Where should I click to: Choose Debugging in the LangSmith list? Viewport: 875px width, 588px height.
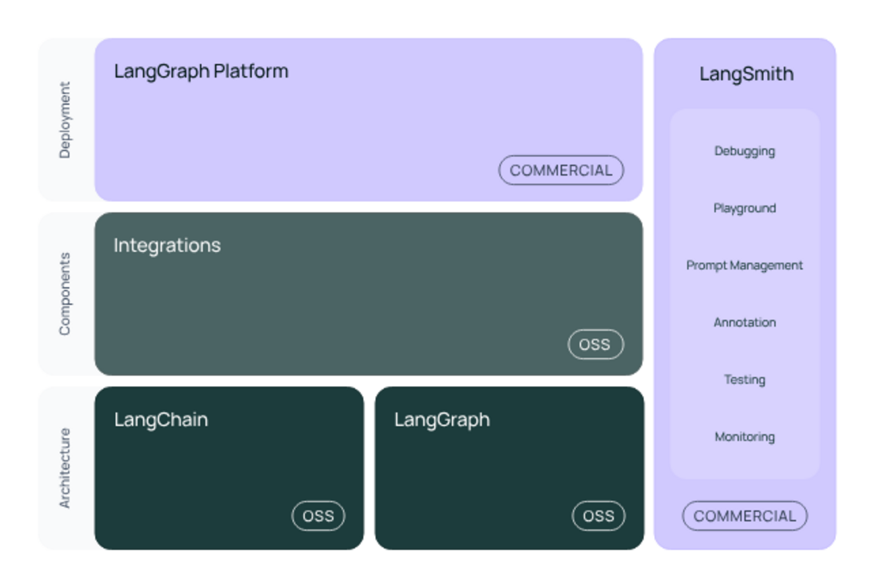pyautogui.click(x=744, y=151)
